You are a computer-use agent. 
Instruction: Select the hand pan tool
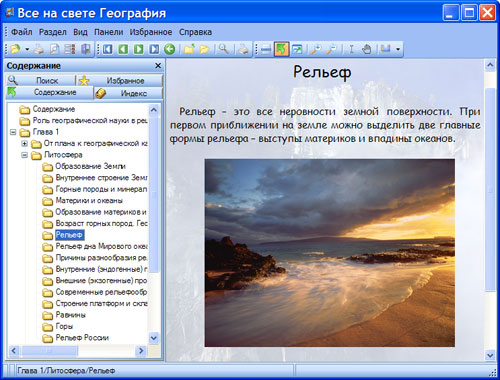tap(366, 49)
